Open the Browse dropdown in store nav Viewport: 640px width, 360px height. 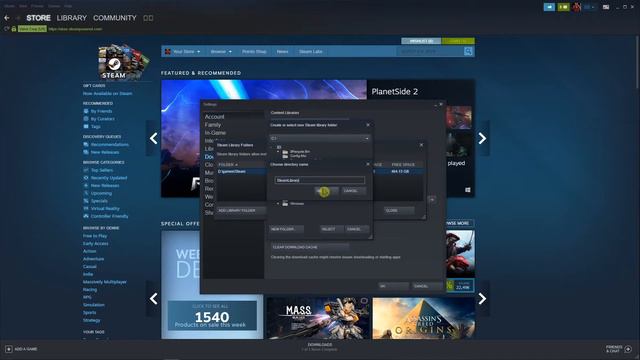tap(221, 51)
